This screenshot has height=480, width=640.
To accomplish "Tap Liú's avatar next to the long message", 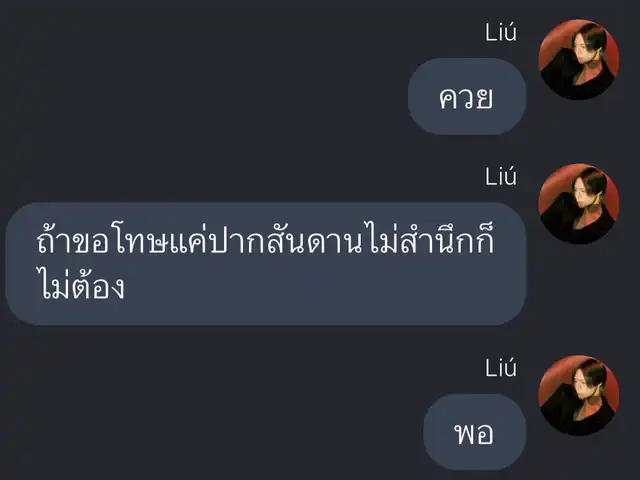I will tap(579, 204).
